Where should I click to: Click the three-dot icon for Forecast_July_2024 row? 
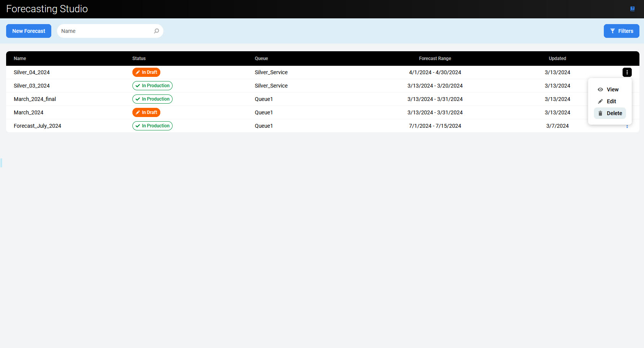click(x=627, y=127)
